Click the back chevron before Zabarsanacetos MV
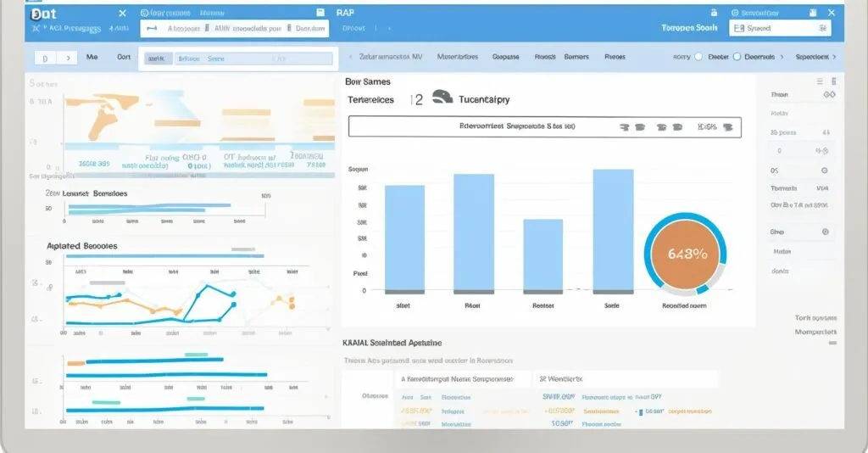This screenshot has height=453, width=868. (350, 57)
